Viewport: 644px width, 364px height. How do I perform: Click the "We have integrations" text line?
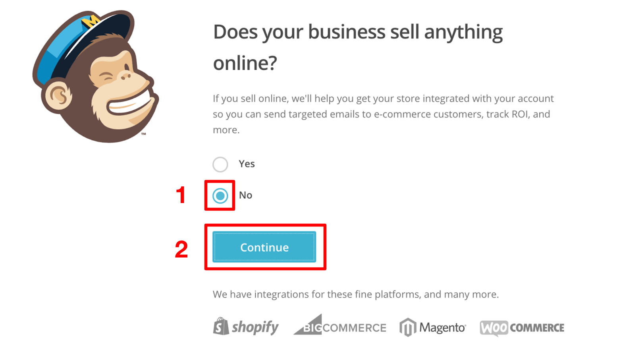tap(356, 294)
